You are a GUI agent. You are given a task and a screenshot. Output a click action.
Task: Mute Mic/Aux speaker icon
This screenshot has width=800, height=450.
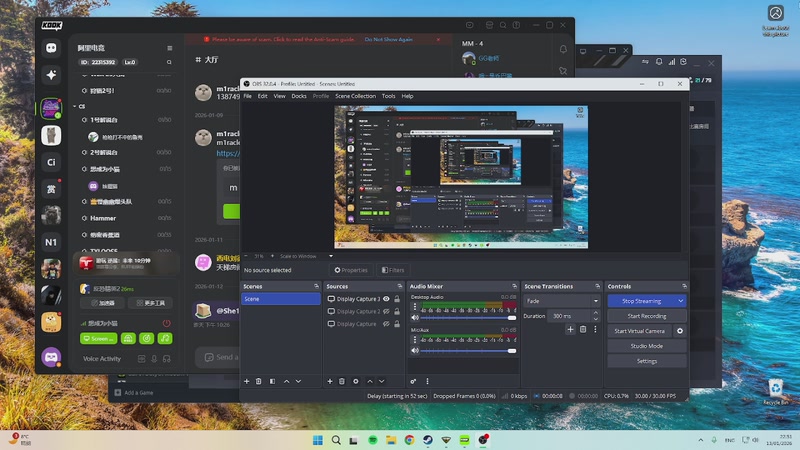(415, 351)
